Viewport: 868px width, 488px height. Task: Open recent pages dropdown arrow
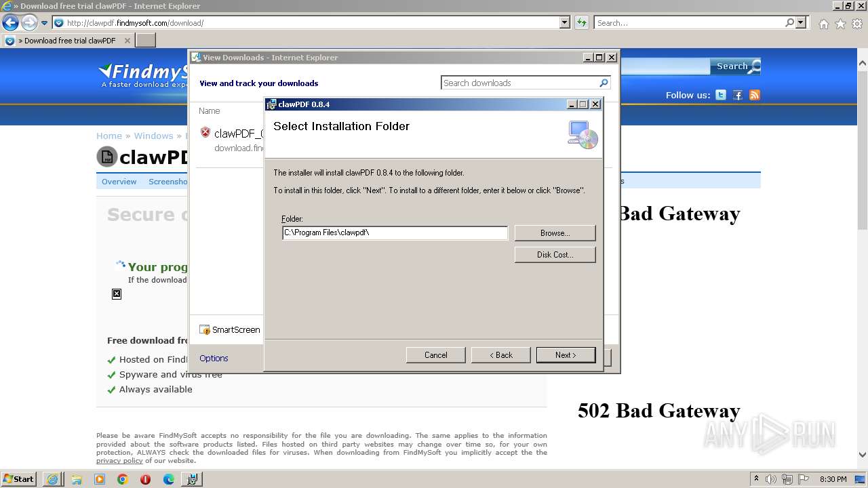click(x=45, y=23)
